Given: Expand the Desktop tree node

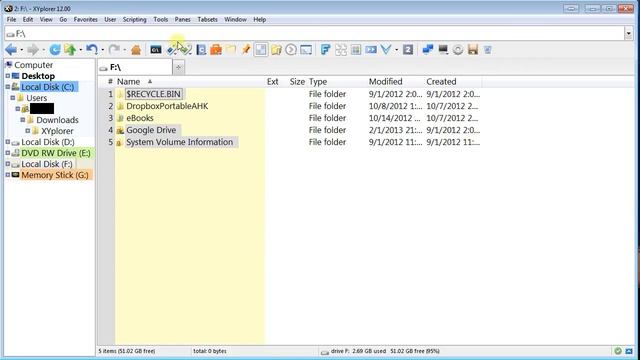Looking at the screenshot, I should coord(8,76).
